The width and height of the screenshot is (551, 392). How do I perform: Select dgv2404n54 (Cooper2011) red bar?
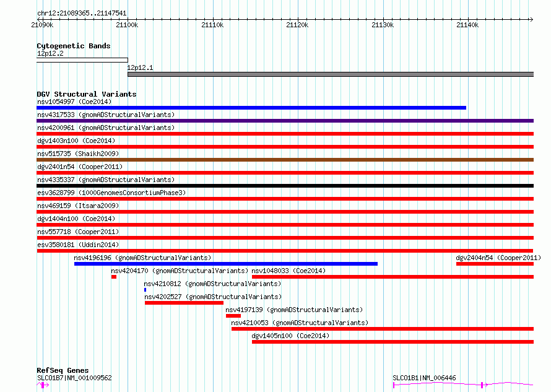(495, 264)
